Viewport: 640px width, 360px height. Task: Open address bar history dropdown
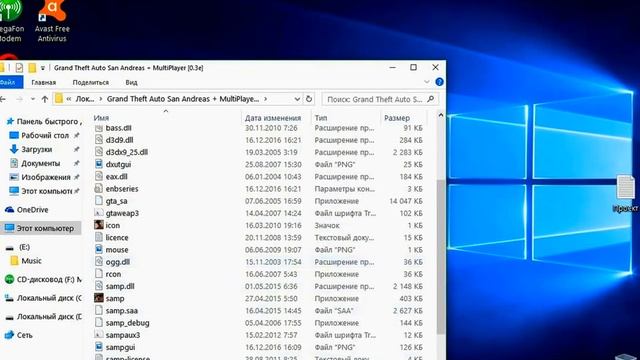(297, 99)
